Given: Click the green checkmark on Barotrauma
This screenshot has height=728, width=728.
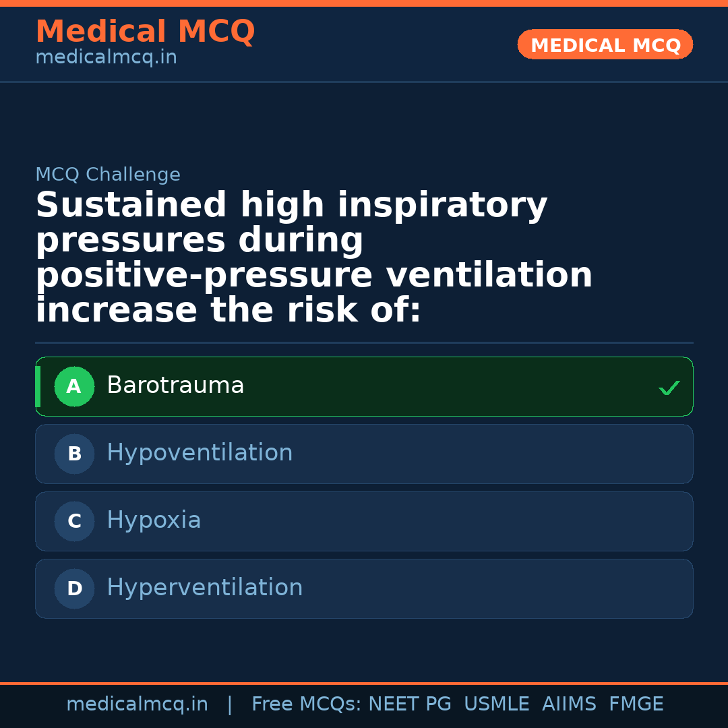Looking at the screenshot, I should (x=669, y=388).
